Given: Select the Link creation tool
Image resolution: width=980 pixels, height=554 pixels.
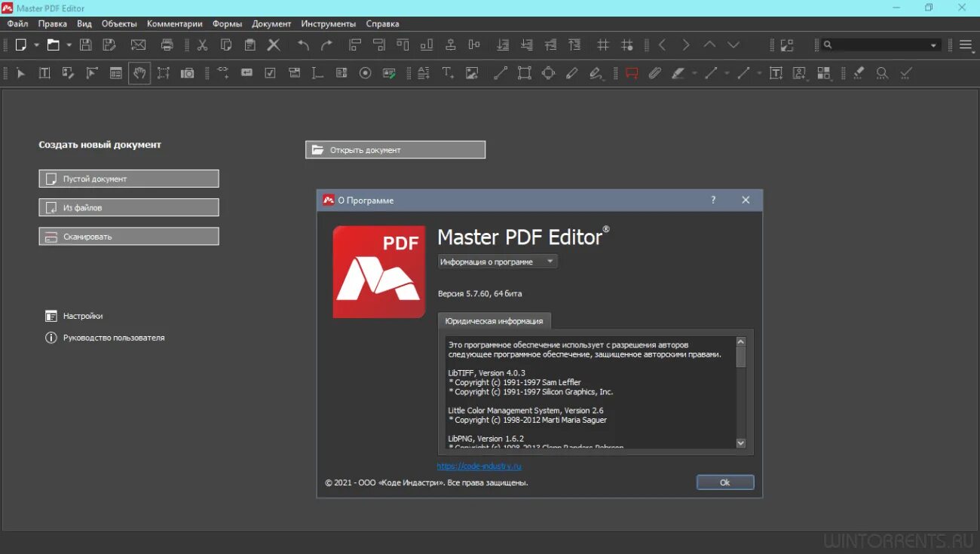Looking at the screenshot, I should coord(223,73).
